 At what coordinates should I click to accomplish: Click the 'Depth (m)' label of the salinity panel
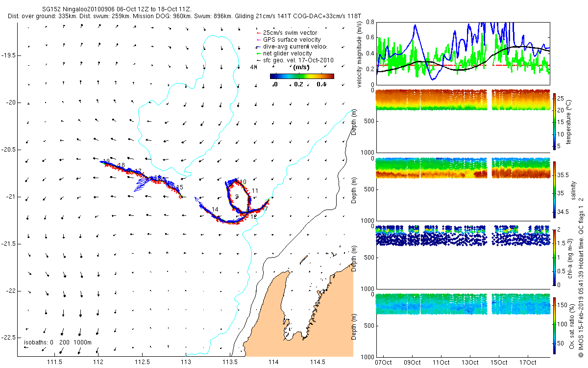354,191
